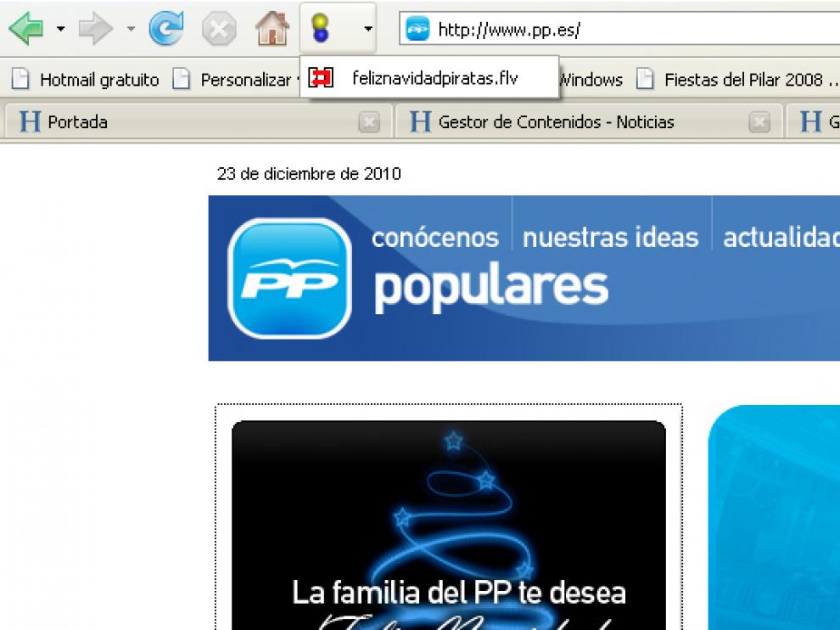The height and width of the screenshot is (630, 840).
Task: Open the Fiestas del Pilar 2008 bookmark
Action: [737, 79]
